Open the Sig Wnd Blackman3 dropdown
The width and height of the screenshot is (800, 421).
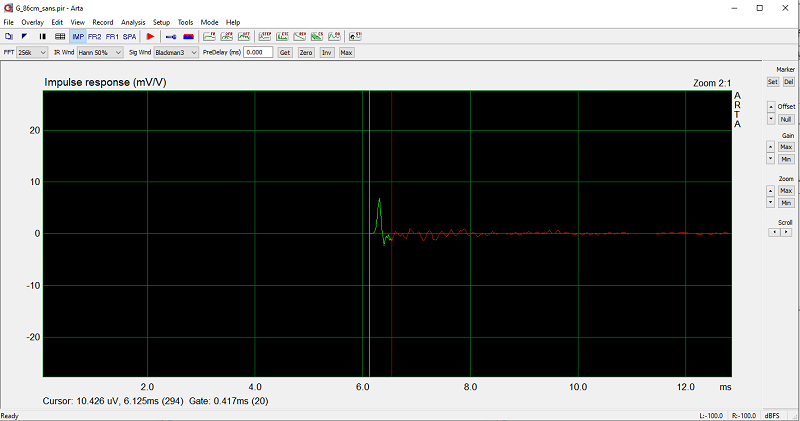click(176, 53)
